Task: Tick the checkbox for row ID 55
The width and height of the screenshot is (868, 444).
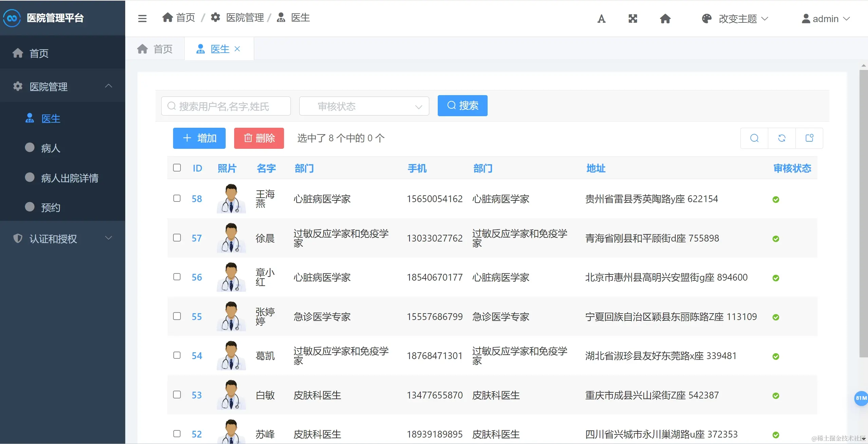Action: click(x=177, y=316)
